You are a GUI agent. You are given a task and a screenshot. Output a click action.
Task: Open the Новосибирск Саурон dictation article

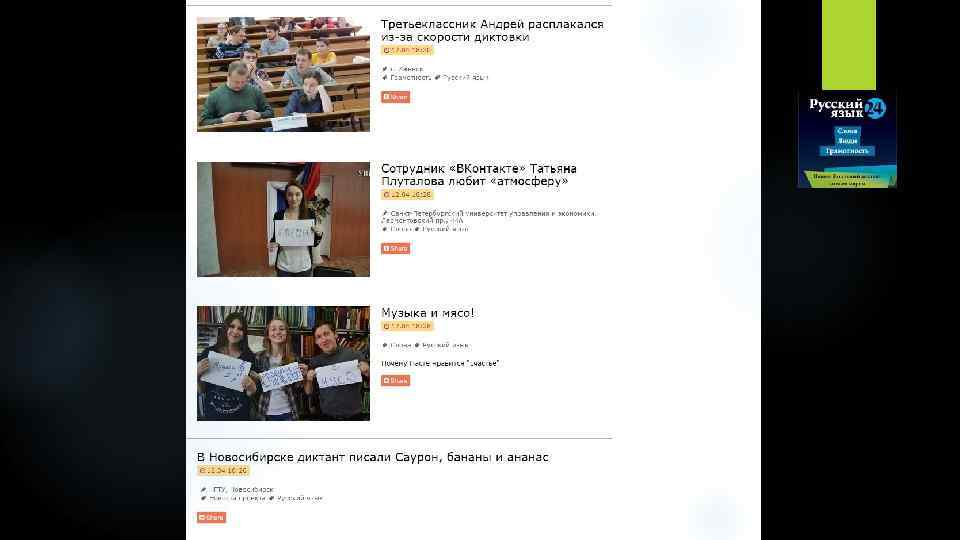pyautogui.click(x=373, y=457)
